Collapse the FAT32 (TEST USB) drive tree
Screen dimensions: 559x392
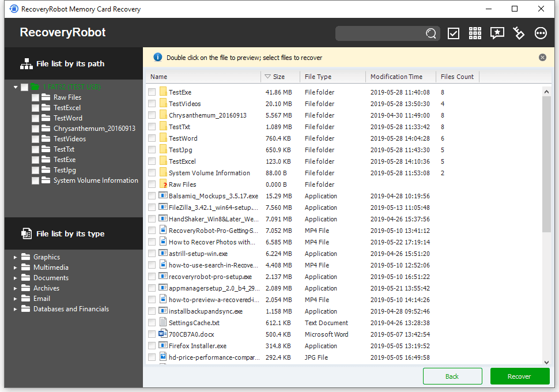[16, 87]
